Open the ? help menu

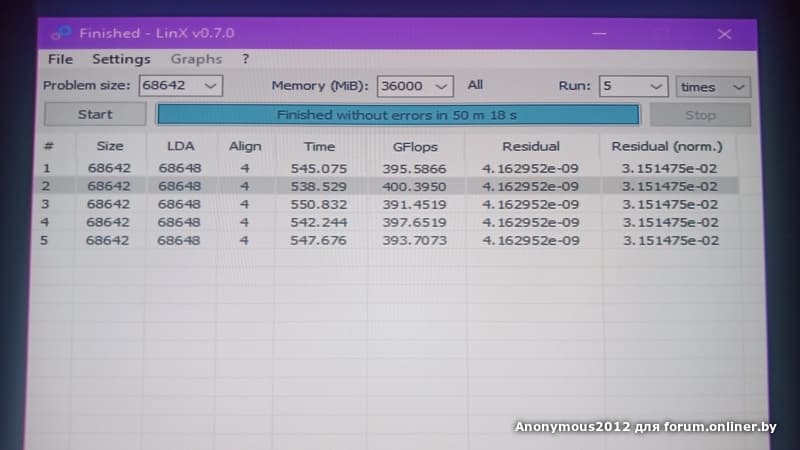point(245,59)
